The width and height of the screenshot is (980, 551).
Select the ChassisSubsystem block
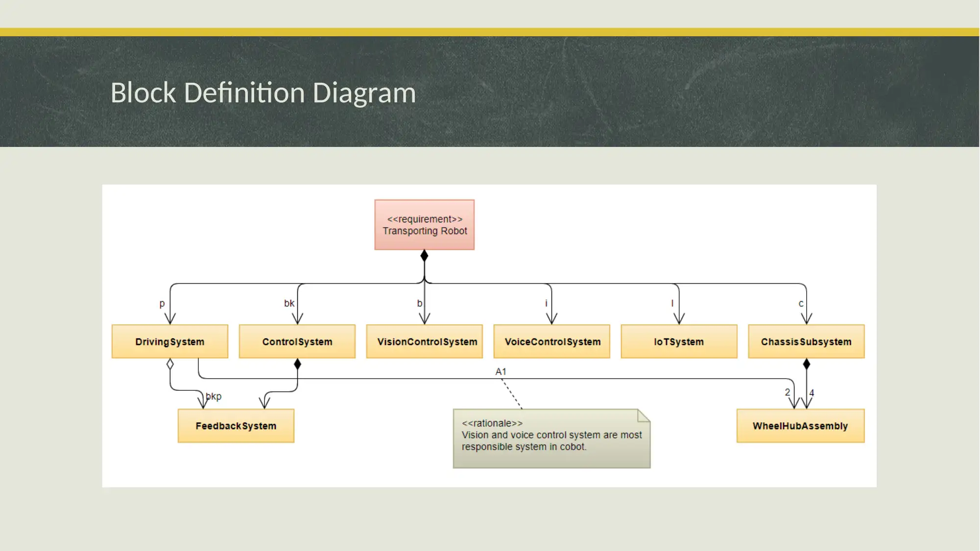(807, 341)
